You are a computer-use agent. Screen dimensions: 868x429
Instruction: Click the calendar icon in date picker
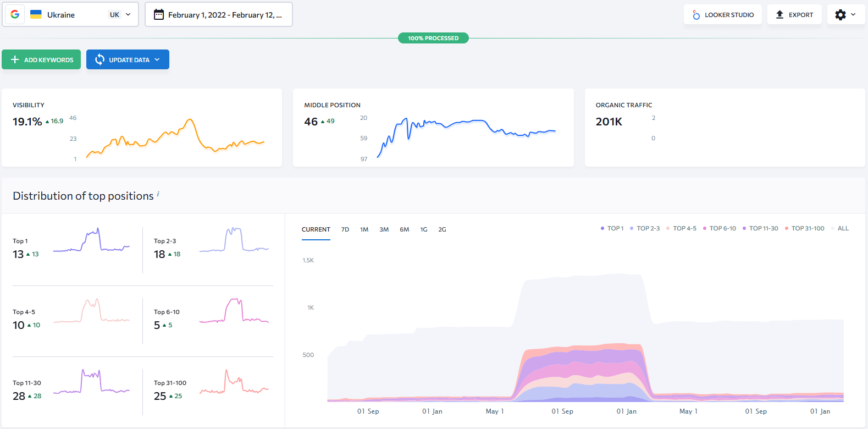[159, 15]
